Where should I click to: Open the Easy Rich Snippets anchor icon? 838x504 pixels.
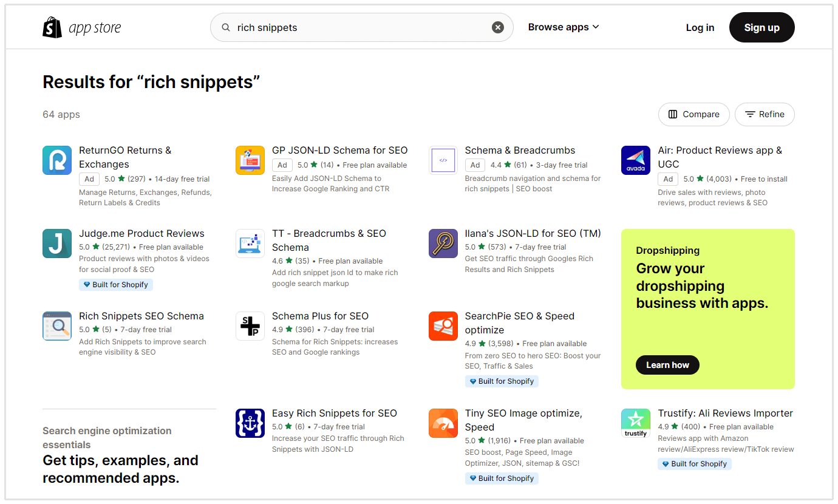[x=250, y=423]
